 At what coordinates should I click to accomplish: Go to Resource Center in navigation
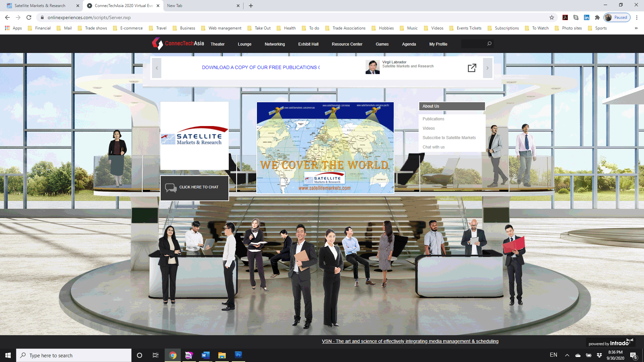point(347,44)
